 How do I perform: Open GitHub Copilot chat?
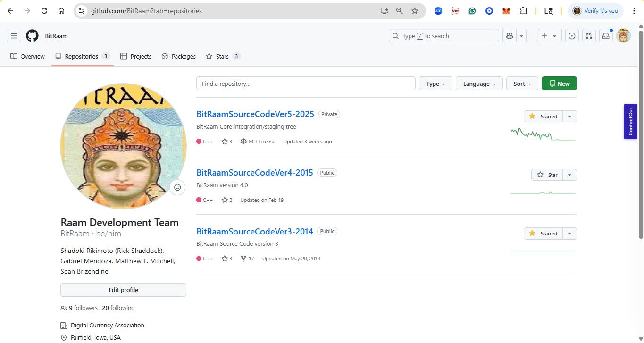point(510,36)
